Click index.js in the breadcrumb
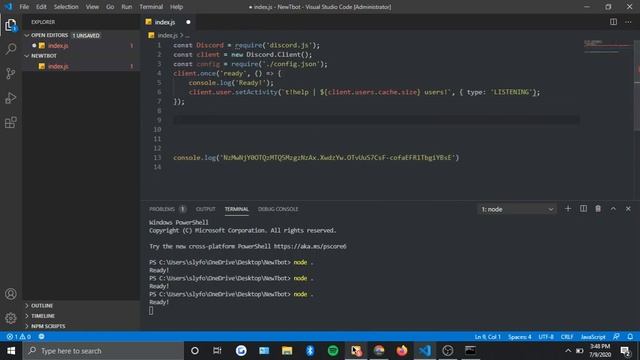 tap(167, 36)
